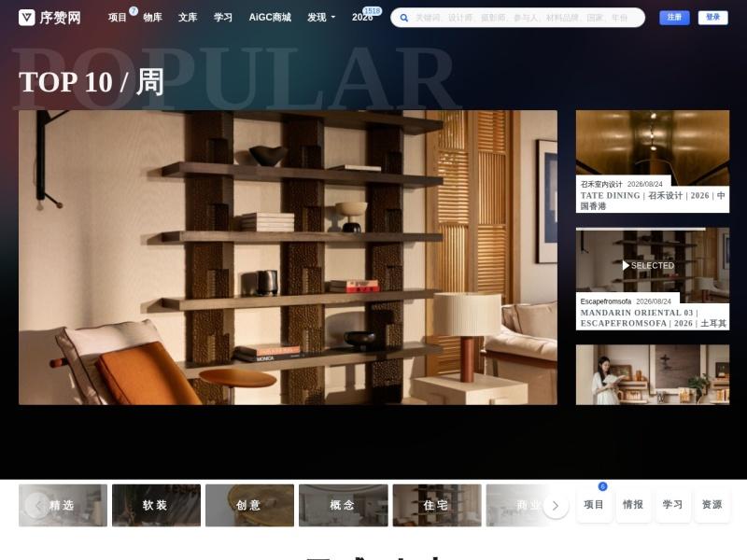The width and height of the screenshot is (747, 560).
Task: Click the previous arrow in category carousel
Action: point(37,506)
